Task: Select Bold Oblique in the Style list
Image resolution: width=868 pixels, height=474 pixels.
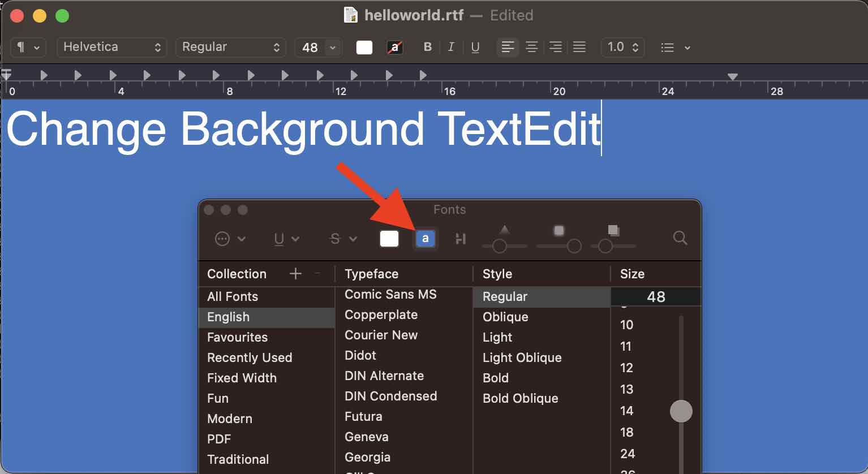Action: (520, 398)
